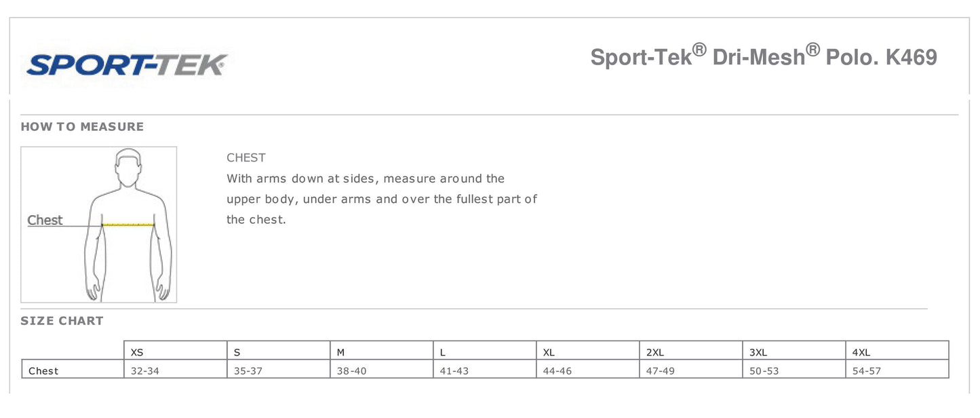Click the SIZE CHART heading
Screen dimensions: 980x418
(x=62, y=321)
